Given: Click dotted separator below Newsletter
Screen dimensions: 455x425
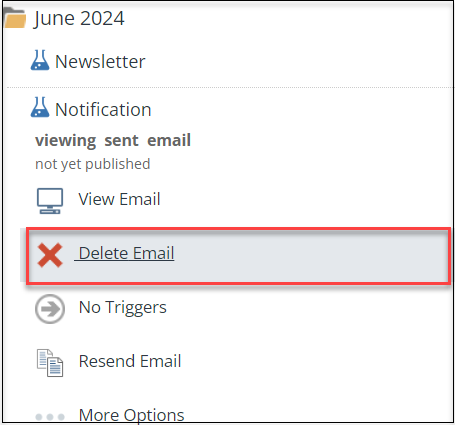Looking at the screenshot, I should (x=230, y=88).
